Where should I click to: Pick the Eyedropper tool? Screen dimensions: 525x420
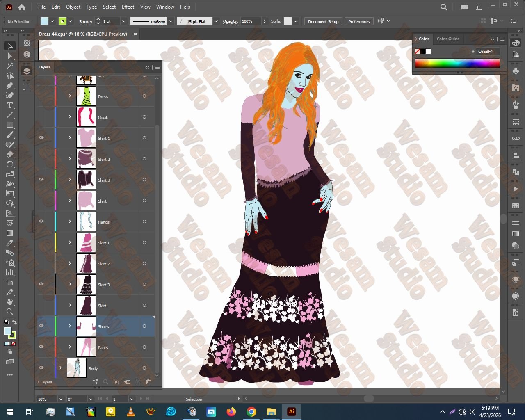tap(10, 243)
